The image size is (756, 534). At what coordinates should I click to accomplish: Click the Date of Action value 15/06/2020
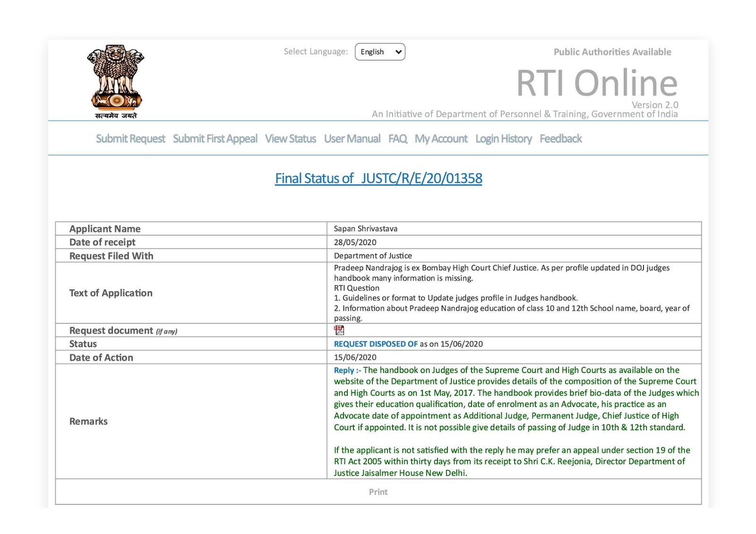[355, 357]
